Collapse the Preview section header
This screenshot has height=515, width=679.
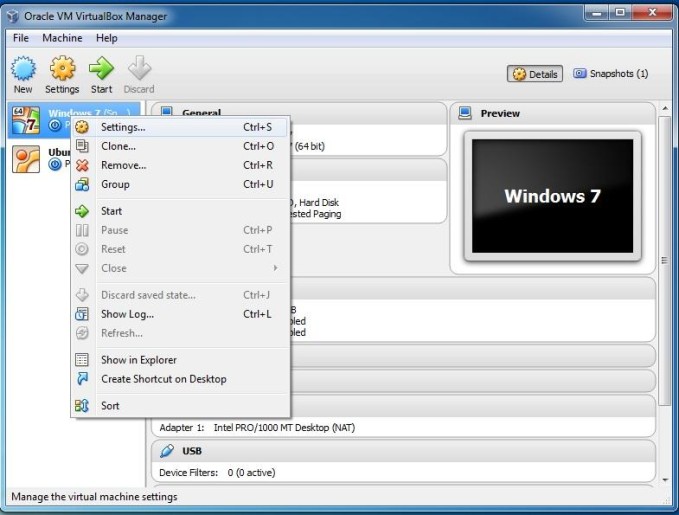[553, 113]
